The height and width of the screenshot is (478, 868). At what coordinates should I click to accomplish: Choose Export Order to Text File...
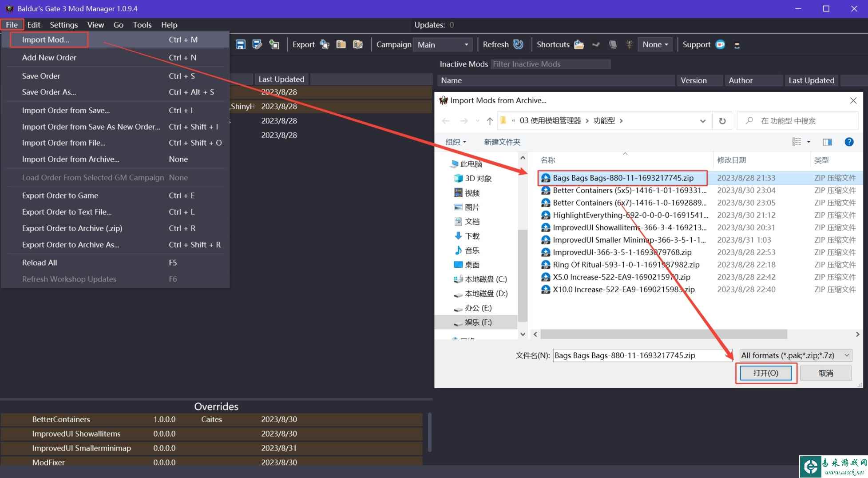pyautogui.click(x=115, y=212)
